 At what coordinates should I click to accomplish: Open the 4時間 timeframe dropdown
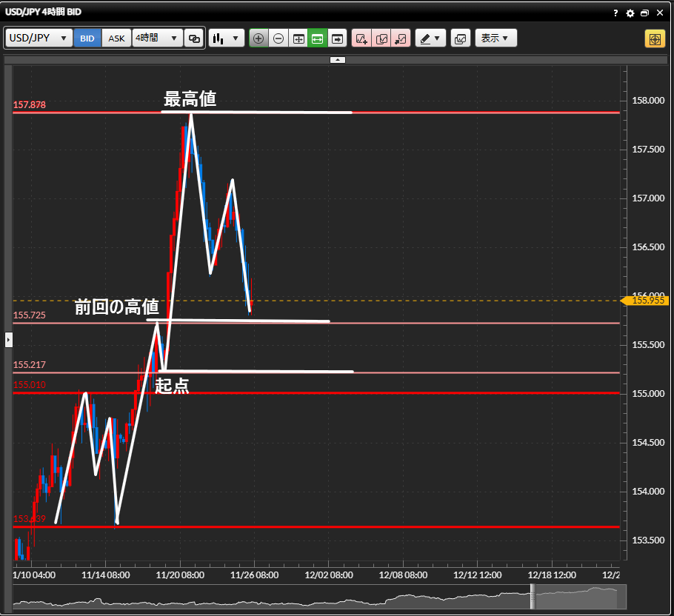point(157,38)
